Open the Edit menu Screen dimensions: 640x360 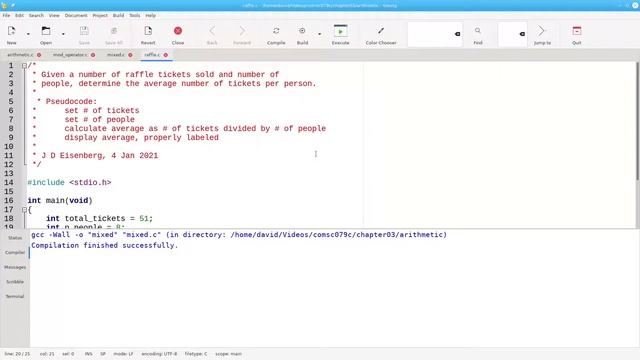[19, 16]
